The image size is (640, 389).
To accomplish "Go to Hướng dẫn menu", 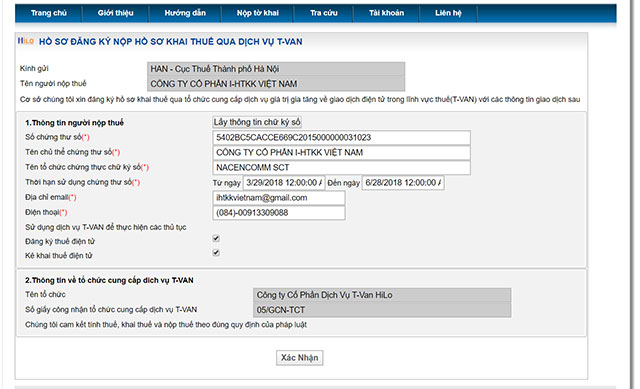I will tap(185, 13).
